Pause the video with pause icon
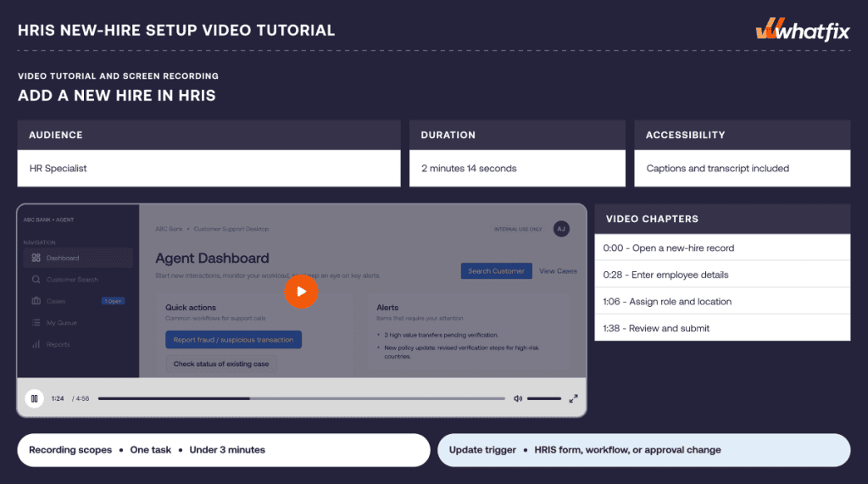 point(34,398)
